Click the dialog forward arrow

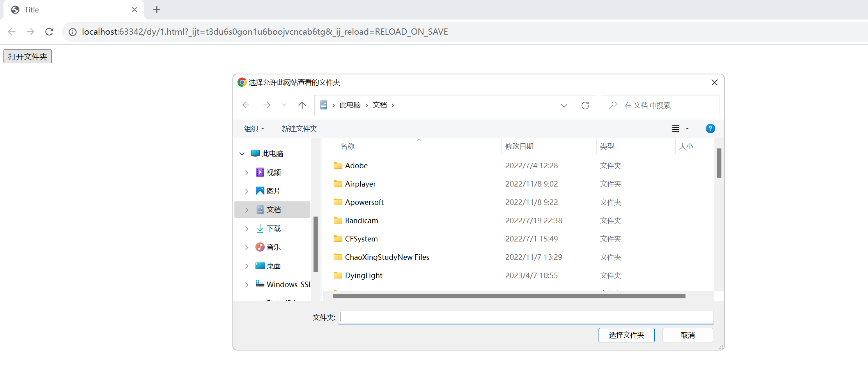pos(267,105)
